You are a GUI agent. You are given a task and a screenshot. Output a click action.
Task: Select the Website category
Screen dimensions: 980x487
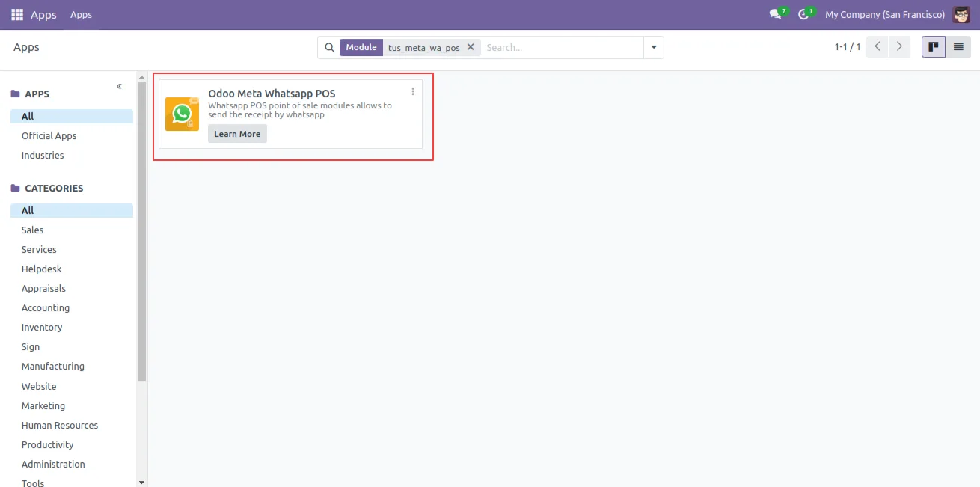pos(72,386)
